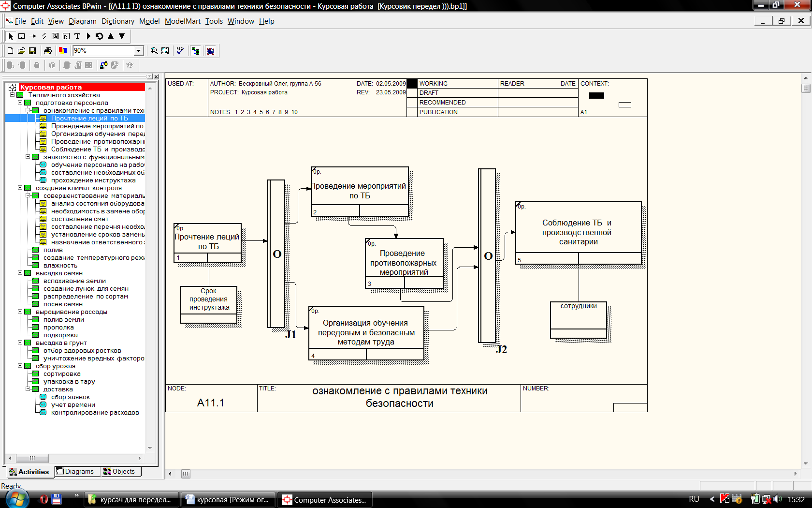
Task: Collapse the 'подготовка персонала' tree node
Action: [20, 103]
